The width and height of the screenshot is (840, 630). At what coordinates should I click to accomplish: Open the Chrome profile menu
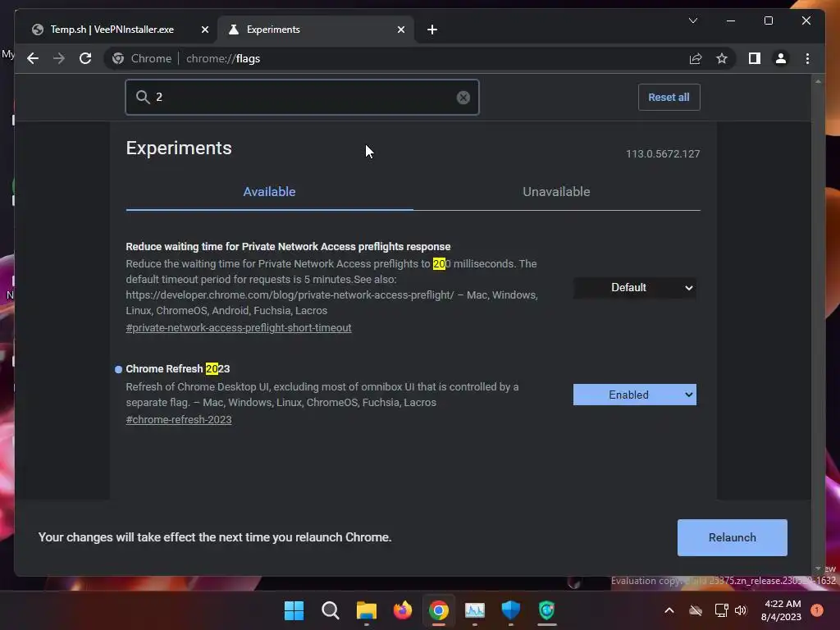[x=781, y=58]
